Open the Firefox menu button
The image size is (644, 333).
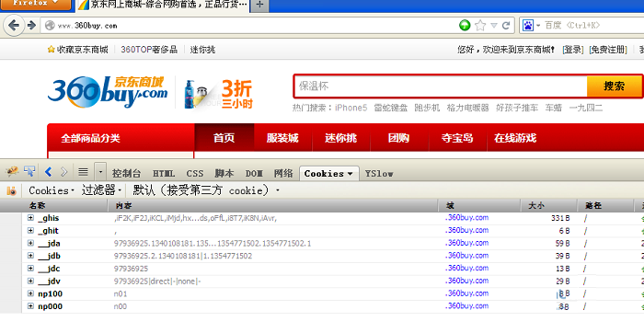point(35,4)
